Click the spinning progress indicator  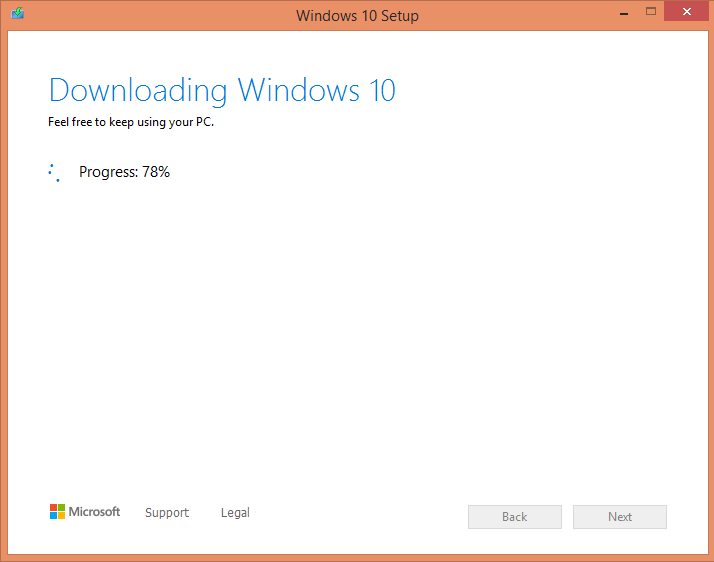54,173
